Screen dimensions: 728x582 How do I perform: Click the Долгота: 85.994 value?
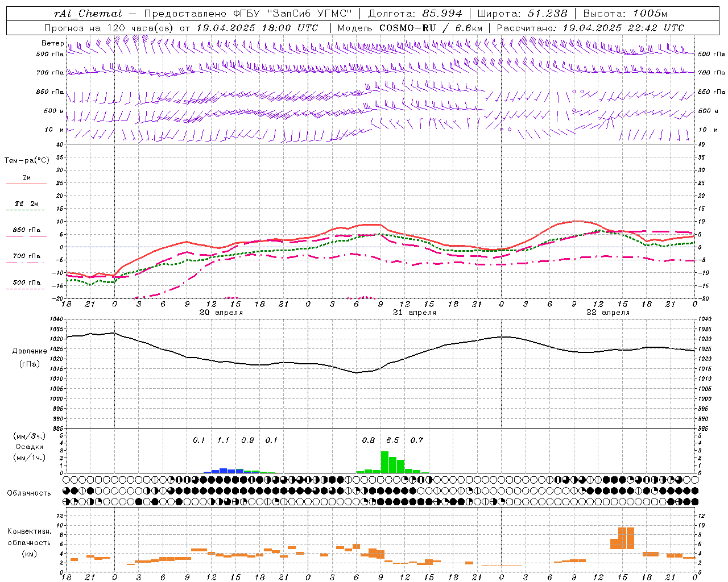click(x=416, y=14)
